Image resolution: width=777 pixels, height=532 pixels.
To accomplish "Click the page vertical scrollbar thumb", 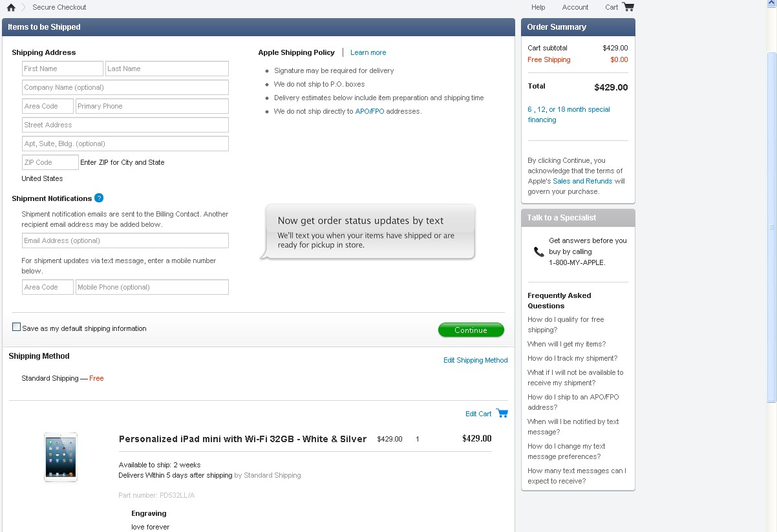I will tap(771, 228).
